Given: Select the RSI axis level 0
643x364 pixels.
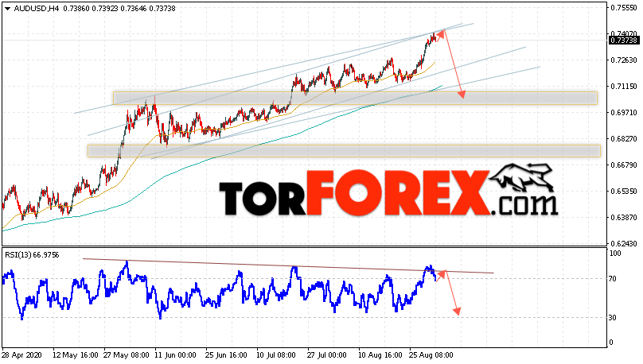Looking at the screenshot, I should pos(611,343).
